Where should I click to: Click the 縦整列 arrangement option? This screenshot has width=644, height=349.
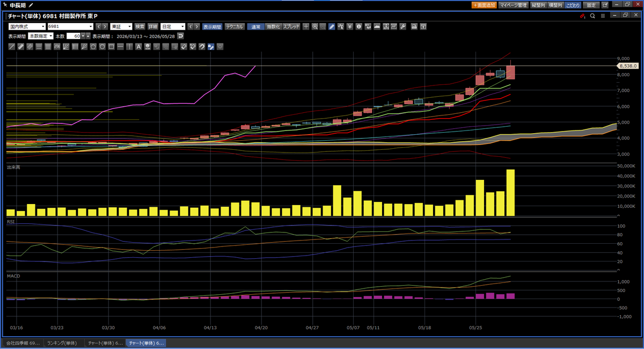point(538,5)
